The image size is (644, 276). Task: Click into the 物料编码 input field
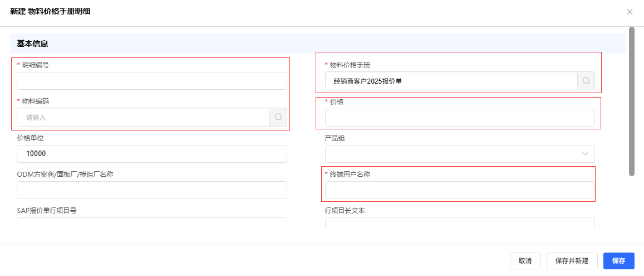(x=143, y=117)
